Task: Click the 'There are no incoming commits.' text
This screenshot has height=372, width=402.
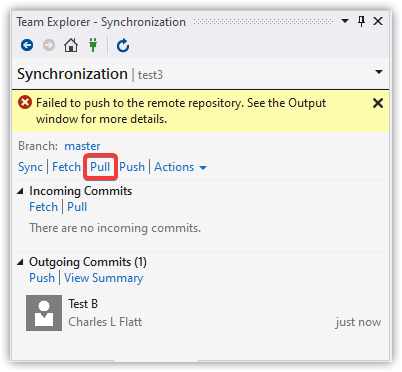Action: coord(115,228)
